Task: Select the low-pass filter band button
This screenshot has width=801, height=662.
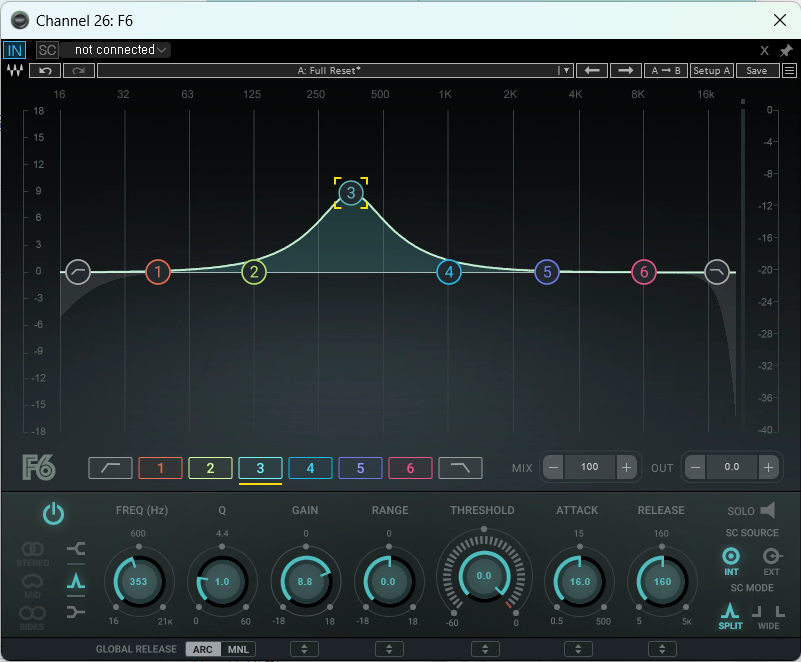Action: [460, 467]
